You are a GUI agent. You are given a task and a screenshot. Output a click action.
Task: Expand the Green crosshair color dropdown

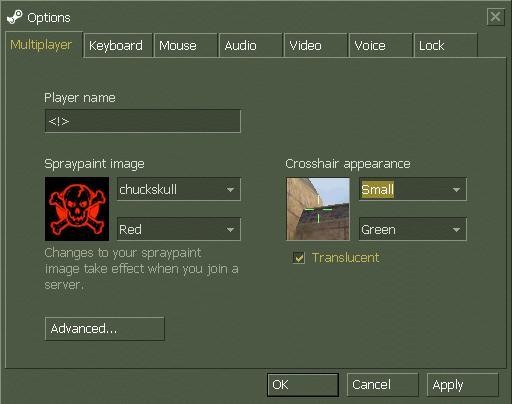(x=413, y=229)
